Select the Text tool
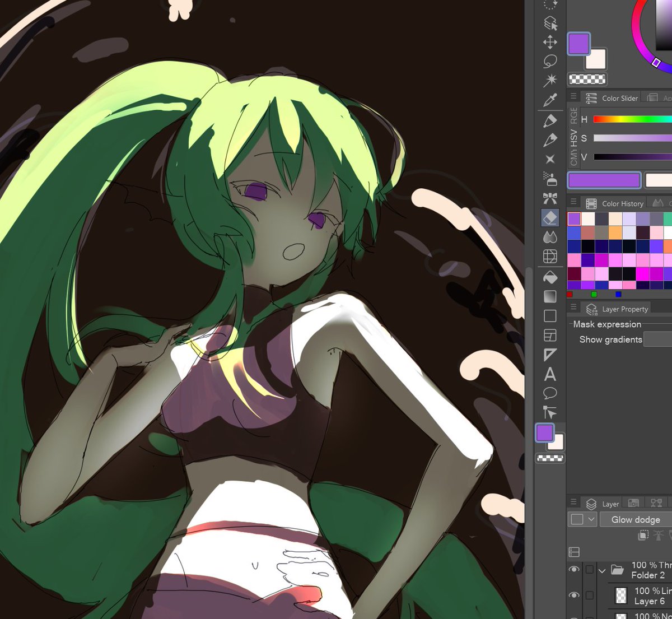This screenshot has height=619, width=672. click(x=550, y=374)
